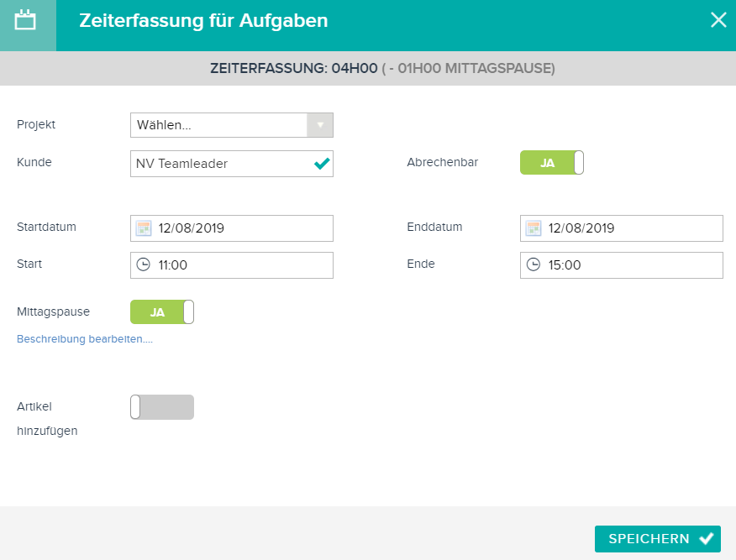Viewport: 736px width, 560px height.
Task: Expand the Projekt dropdown arrow
Action: [320, 125]
